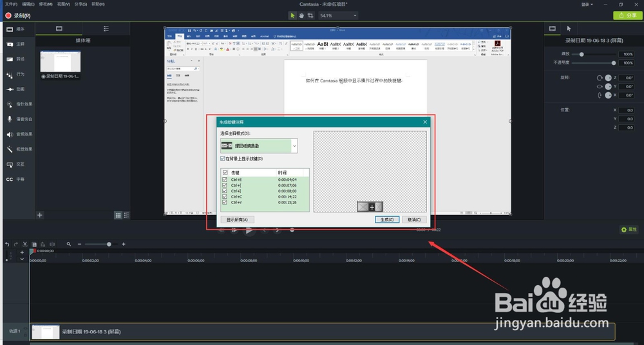Switch media bin to thumbnail grid view
644x345 pixels.
point(118,215)
